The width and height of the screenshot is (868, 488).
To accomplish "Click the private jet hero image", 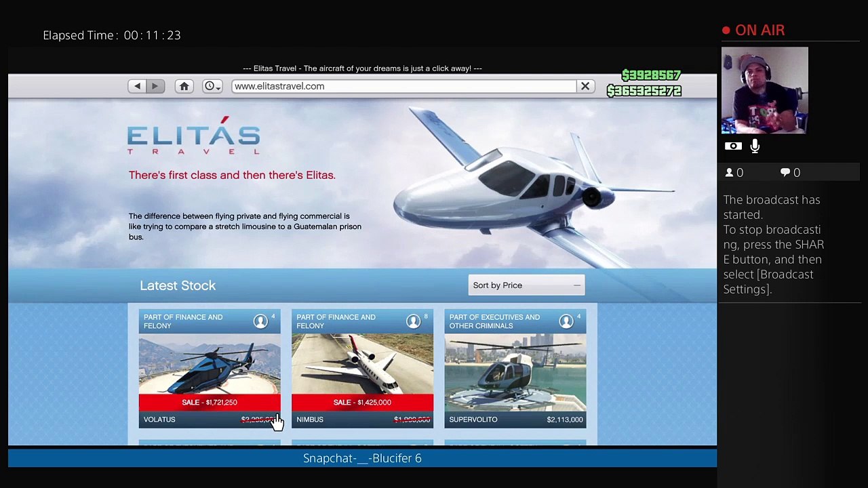I will tap(533, 186).
